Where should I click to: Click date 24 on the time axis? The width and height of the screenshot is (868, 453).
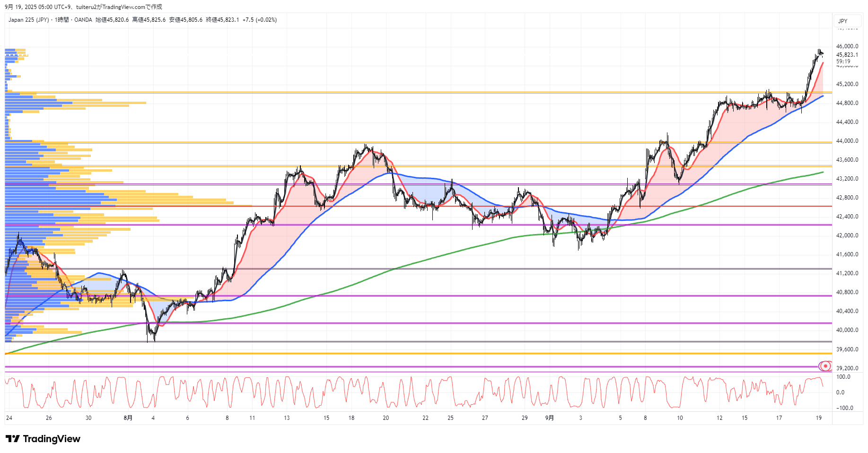click(9, 418)
